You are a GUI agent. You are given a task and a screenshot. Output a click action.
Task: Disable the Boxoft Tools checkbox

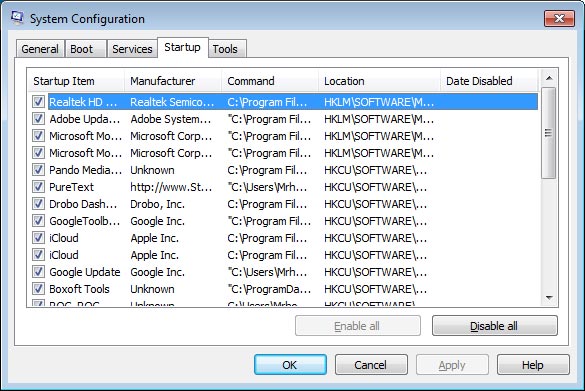[38, 288]
